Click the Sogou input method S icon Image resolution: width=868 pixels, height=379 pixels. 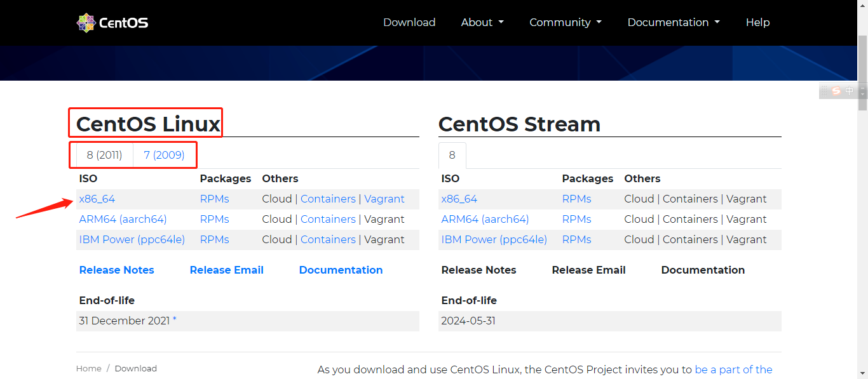click(x=836, y=91)
